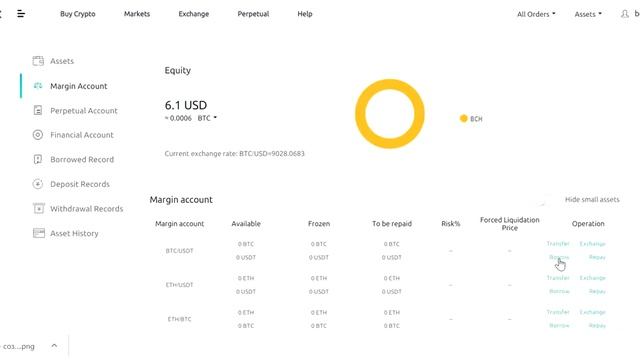Screen dimensions: 640x360
Task: Expand the downloads bar chevron for png file
Action: [x=54, y=346]
